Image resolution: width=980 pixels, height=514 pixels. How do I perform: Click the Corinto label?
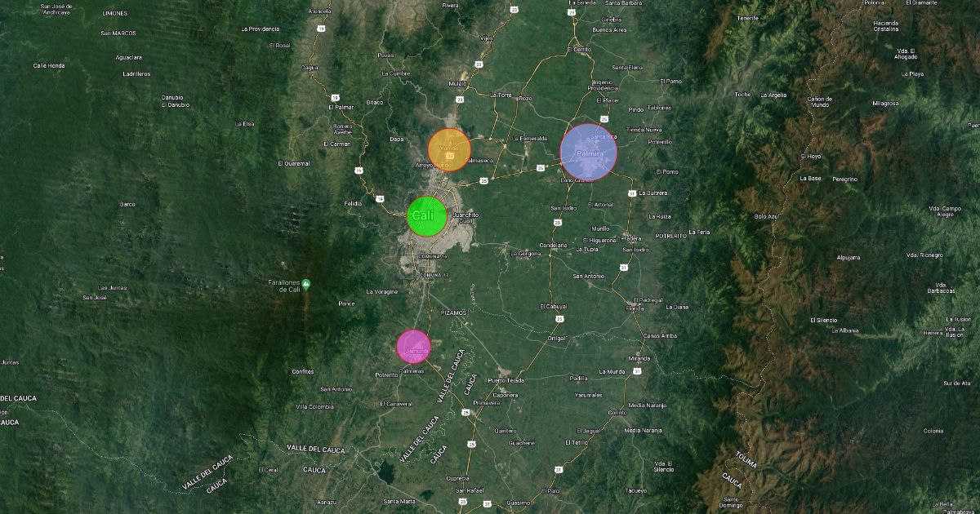[x=617, y=413]
